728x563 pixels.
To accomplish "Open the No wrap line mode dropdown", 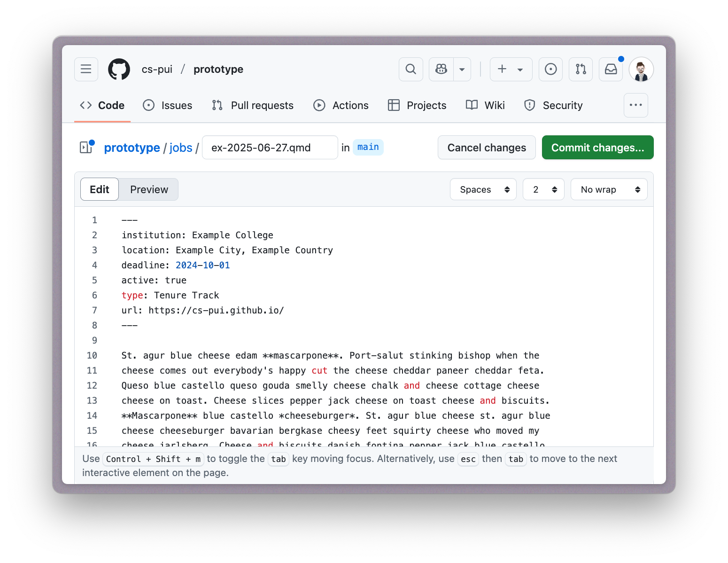I will [x=609, y=189].
